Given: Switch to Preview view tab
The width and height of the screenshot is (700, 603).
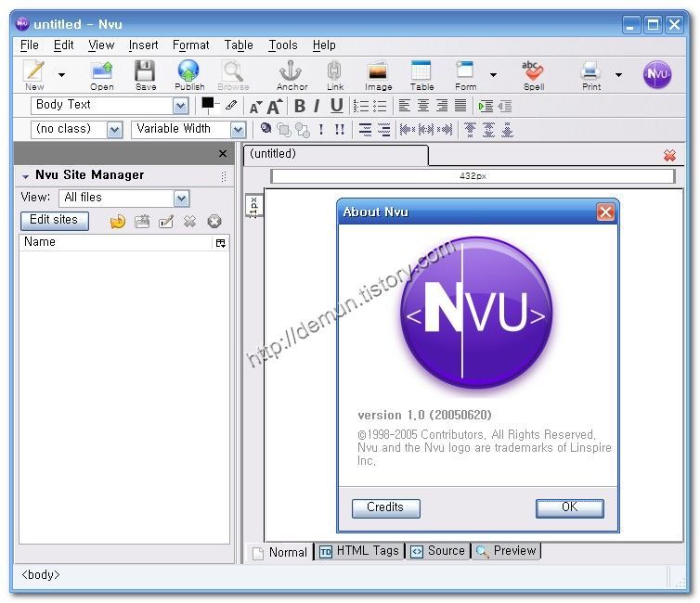Looking at the screenshot, I should (x=506, y=551).
